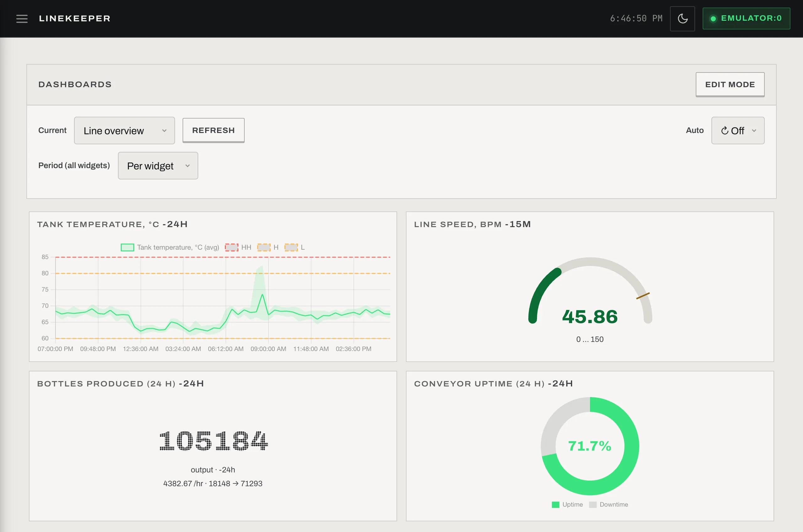This screenshot has width=803, height=532.
Task: Click the DASHBOARDS panel heading
Action: [x=75, y=84]
